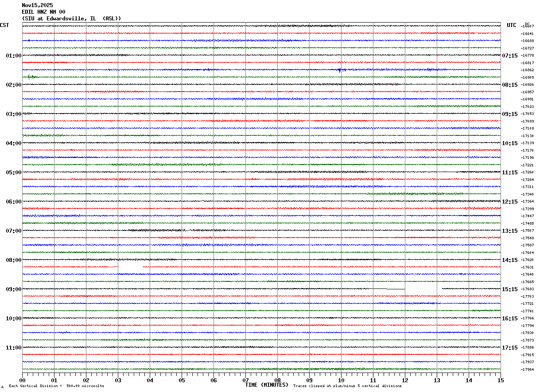Click the DC offset value "-16688"
This screenshot has height=392, width=536.
(x=528, y=41)
